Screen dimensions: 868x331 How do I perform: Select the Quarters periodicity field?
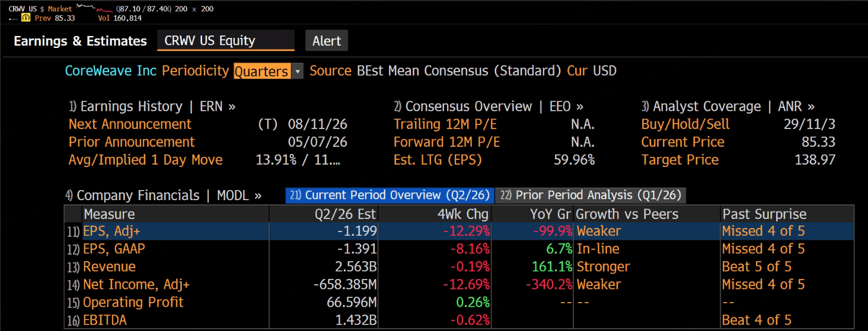tap(262, 71)
